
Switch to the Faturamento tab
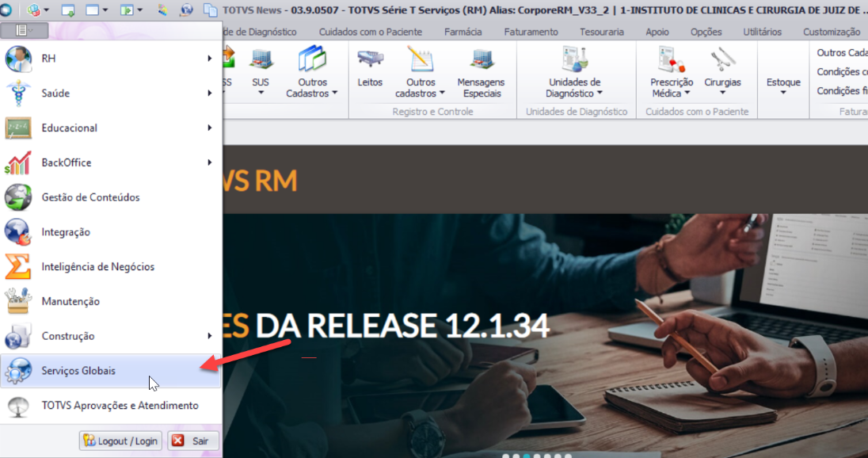point(531,32)
